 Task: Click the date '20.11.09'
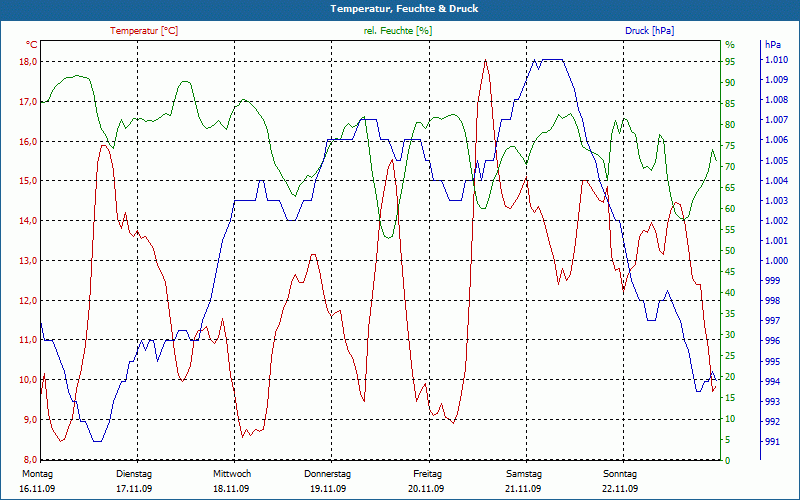point(426,489)
